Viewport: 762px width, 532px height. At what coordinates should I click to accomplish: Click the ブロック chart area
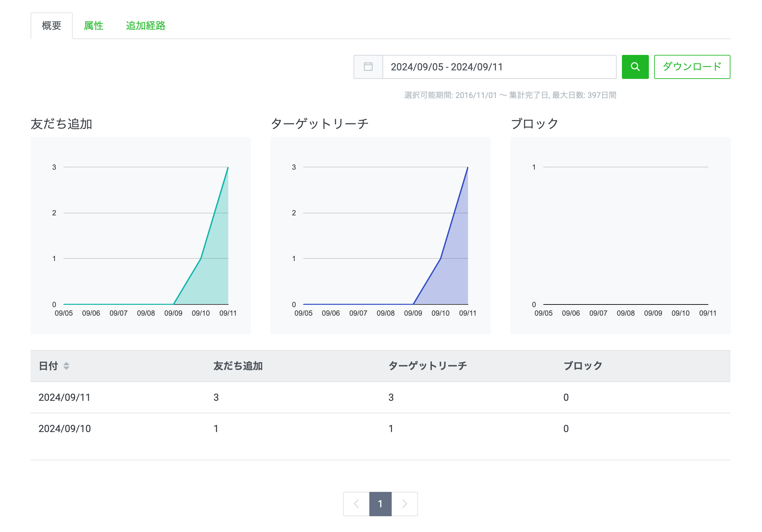pyautogui.click(x=625, y=236)
